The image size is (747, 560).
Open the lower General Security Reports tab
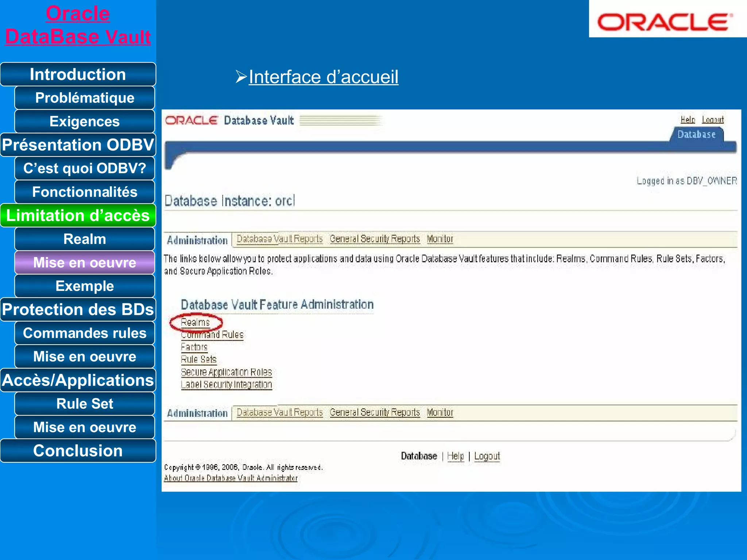click(x=375, y=412)
